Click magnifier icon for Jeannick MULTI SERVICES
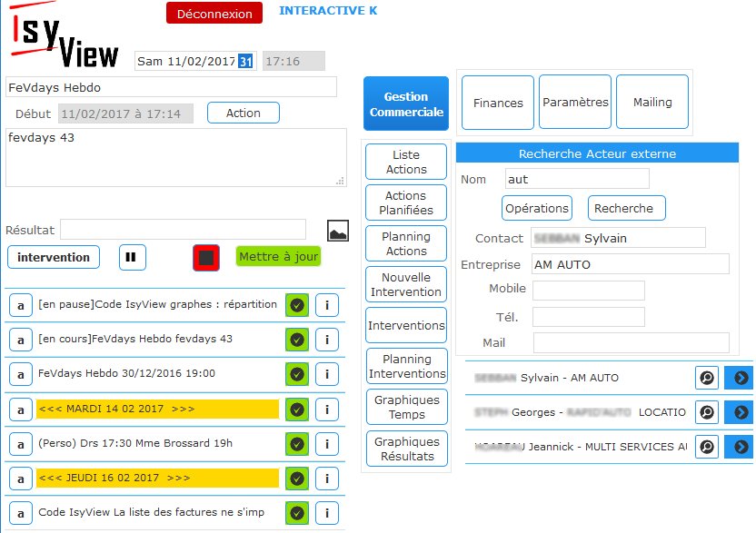 tap(707, 447)
